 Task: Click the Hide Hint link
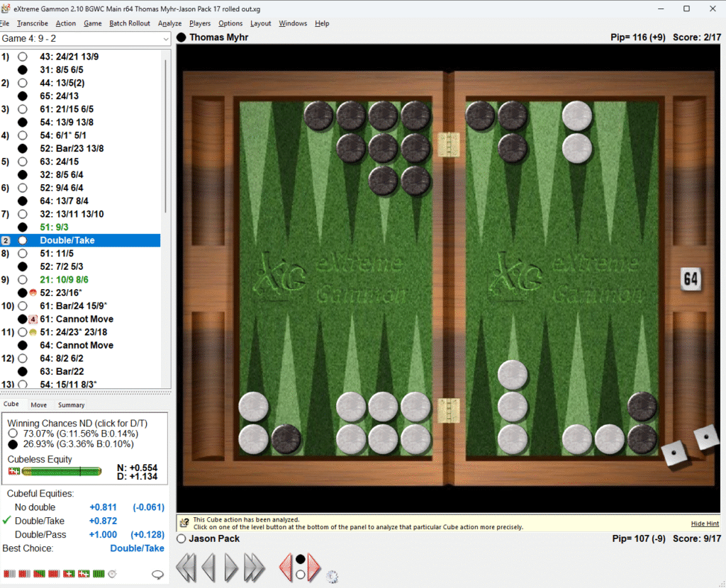705,524
